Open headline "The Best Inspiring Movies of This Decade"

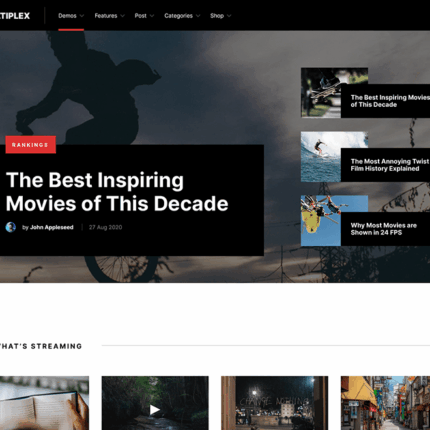tap(117, 192)
